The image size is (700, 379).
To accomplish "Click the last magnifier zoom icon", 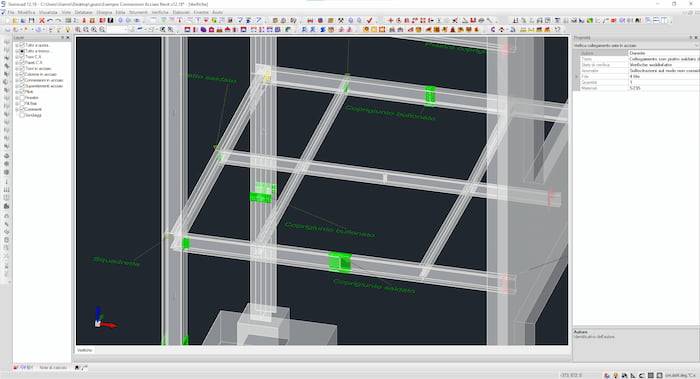I will pos(102,29).
